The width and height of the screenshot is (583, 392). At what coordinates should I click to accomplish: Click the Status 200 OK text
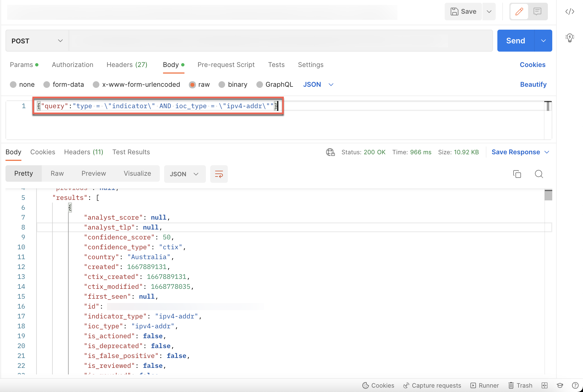(x=363, y=152)
